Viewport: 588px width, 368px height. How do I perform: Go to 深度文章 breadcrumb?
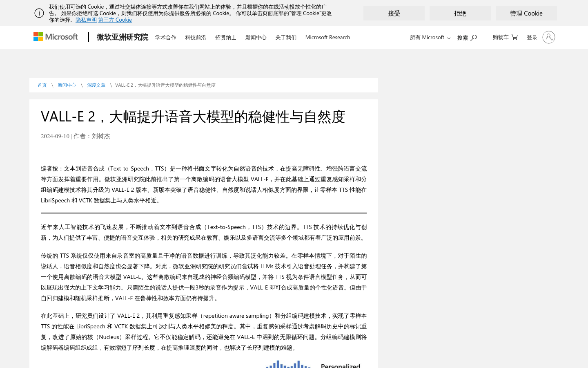click(x=96, y=85)
